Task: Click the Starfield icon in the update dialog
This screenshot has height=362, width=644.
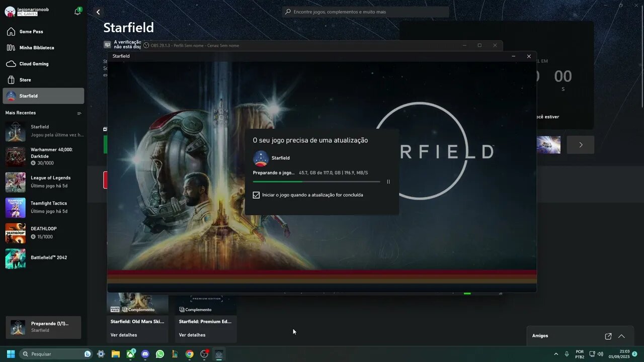Action: click(x=261, y=158)
